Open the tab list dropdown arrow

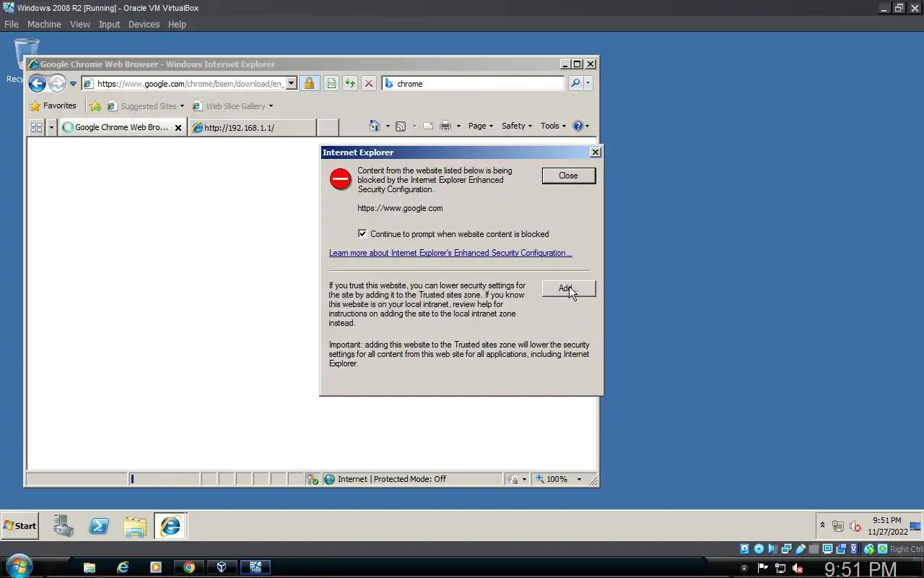(x=51, y=127)
